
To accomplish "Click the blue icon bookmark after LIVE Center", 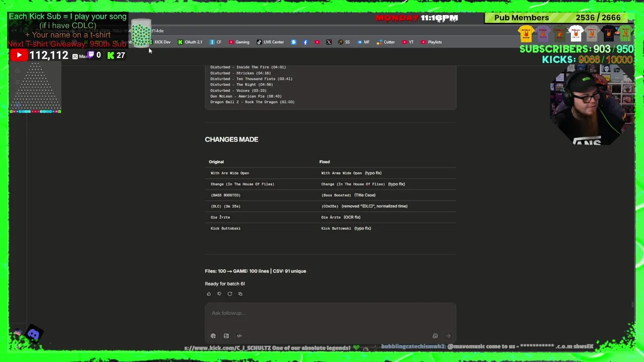I will pyautogui.click(x=293, y=42).
